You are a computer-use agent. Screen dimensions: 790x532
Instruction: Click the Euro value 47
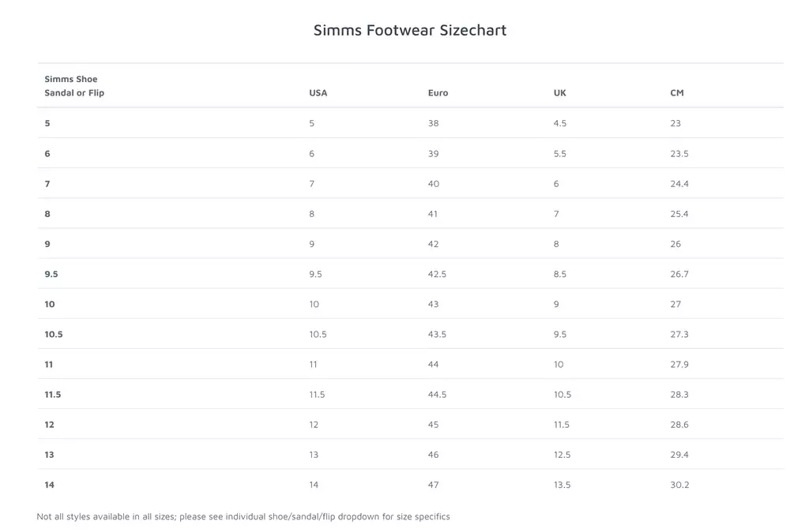pyautogui.click(x=433, y=485)
